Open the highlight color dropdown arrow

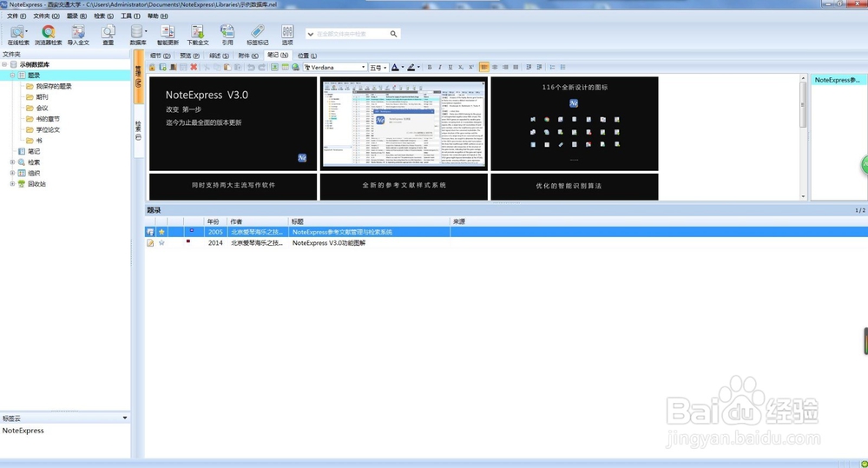(418, 67)
